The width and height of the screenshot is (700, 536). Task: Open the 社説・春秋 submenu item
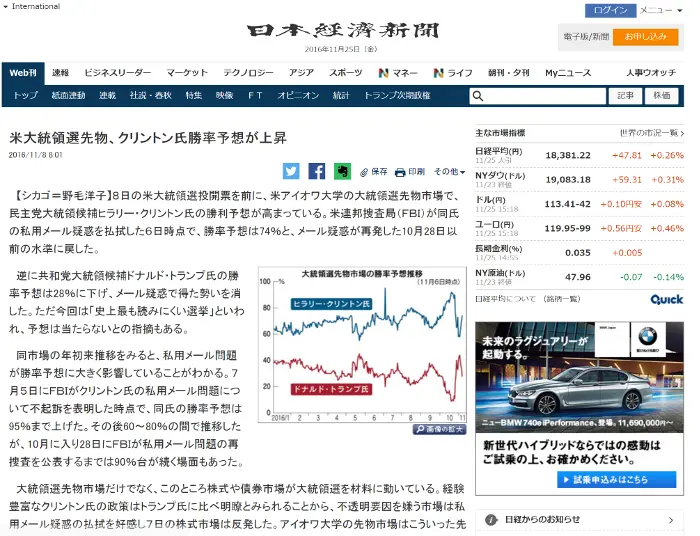(x=150, y=96)
